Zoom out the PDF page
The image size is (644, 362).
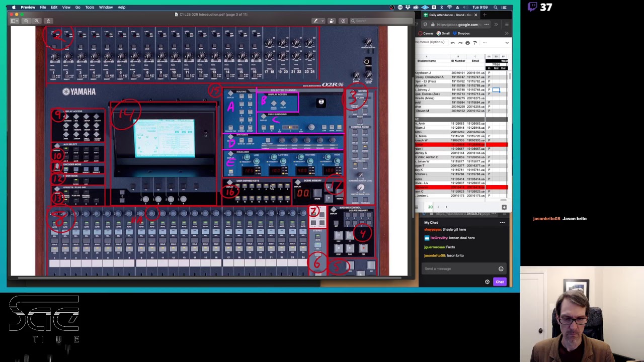(x=26, y=21)
